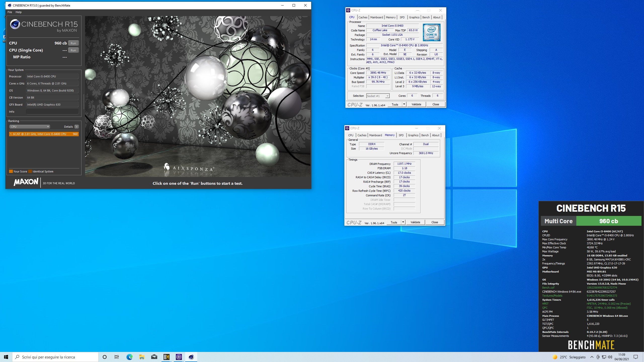Show hidden system tray icons
The image size is (644, 362).
click(592, 357)
